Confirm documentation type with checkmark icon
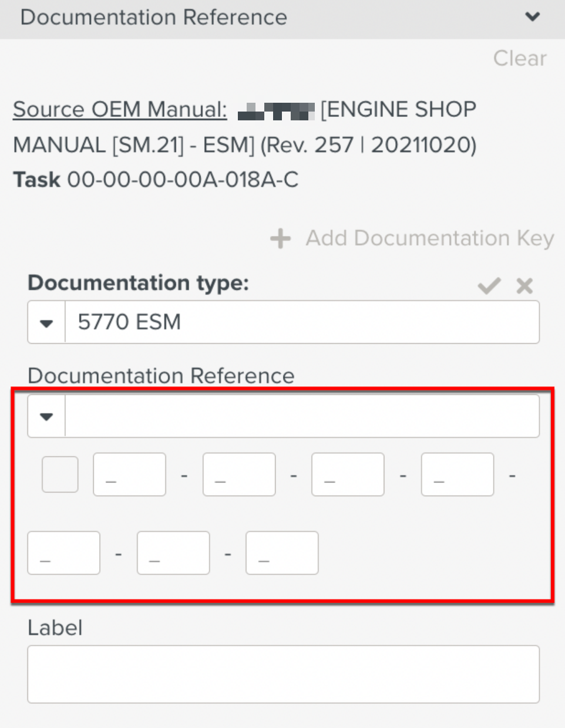 (x=489, y=286)
